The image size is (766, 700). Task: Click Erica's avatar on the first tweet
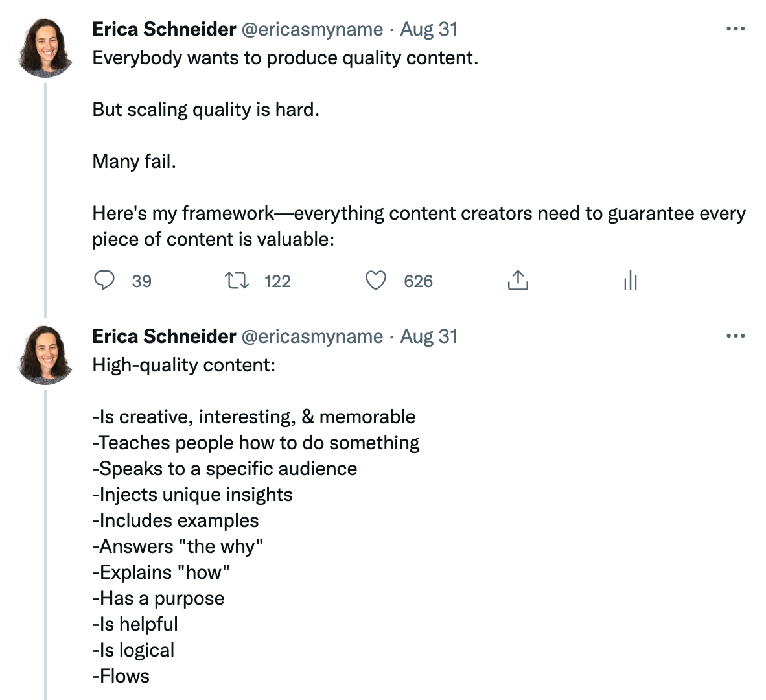click(46, 47)
